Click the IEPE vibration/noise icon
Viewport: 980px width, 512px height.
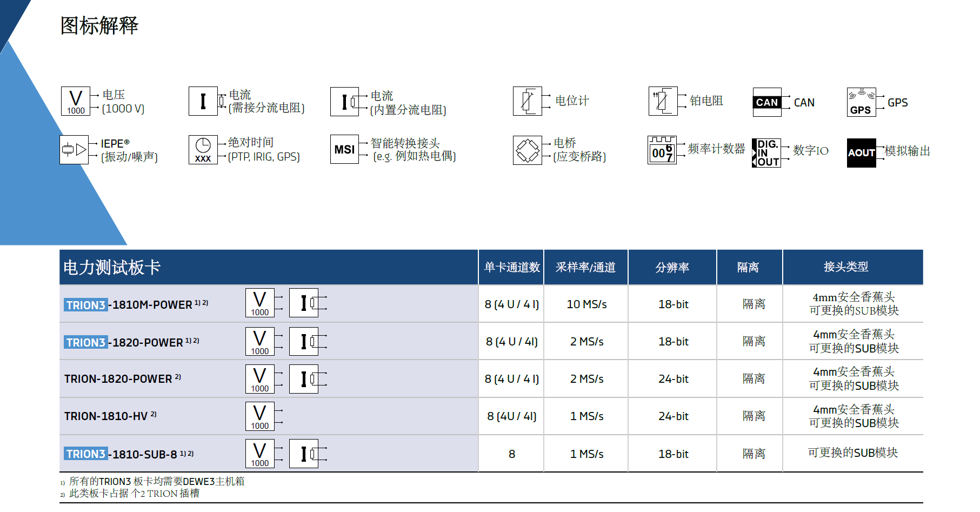tap(74, 150)
